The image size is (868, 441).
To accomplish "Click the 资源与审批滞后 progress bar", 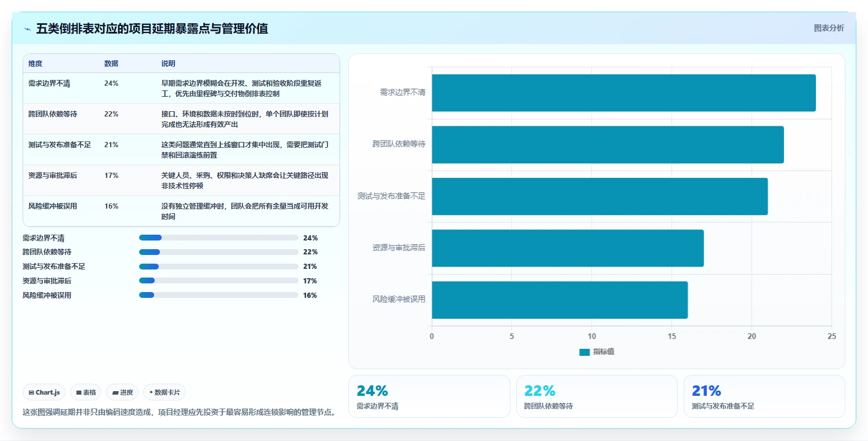I will pyautogui.click(x=218, y=281).
